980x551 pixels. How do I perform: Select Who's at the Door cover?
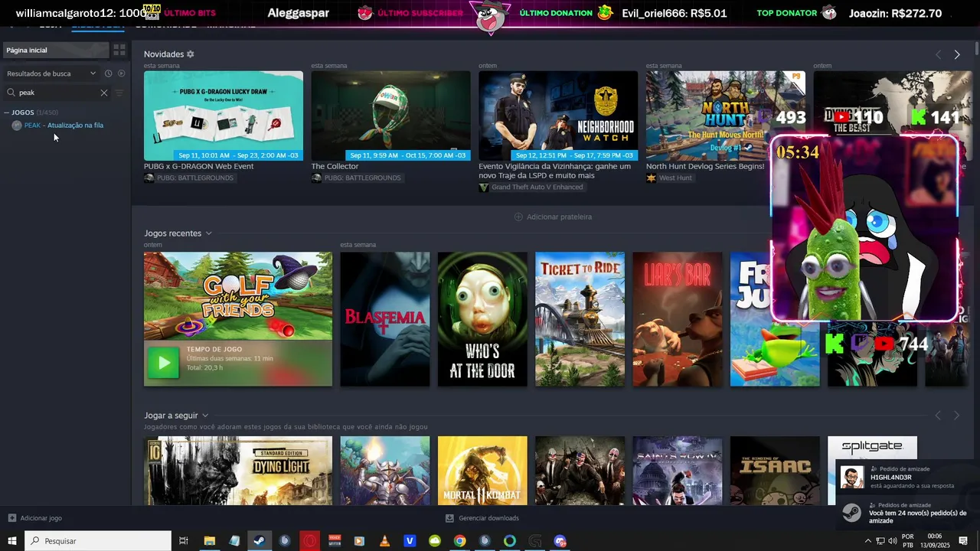tap(482, 319)
